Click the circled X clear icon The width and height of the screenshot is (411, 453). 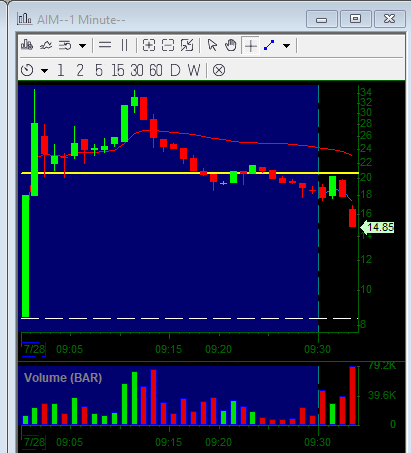pyautogui.click(x=219, y=70)
